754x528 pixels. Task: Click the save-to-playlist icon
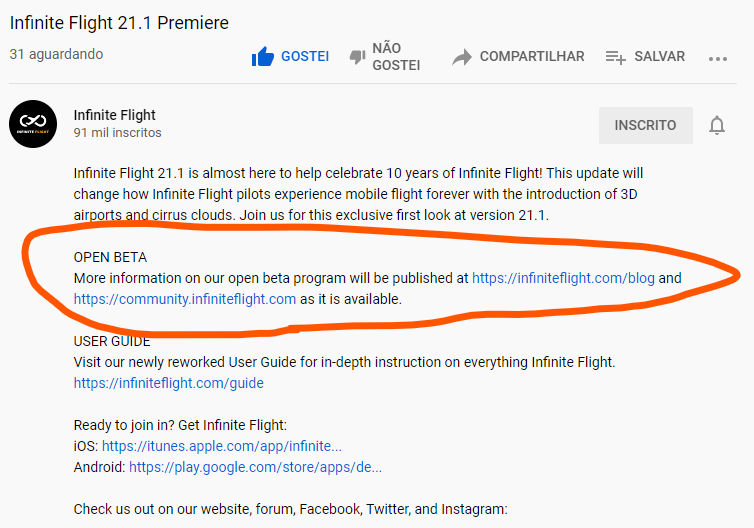tap(616, 57)
